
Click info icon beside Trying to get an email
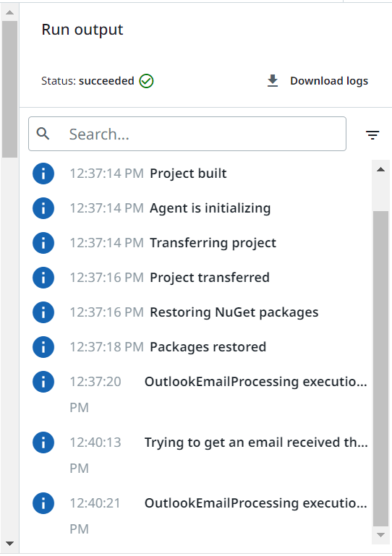[43, 442]
